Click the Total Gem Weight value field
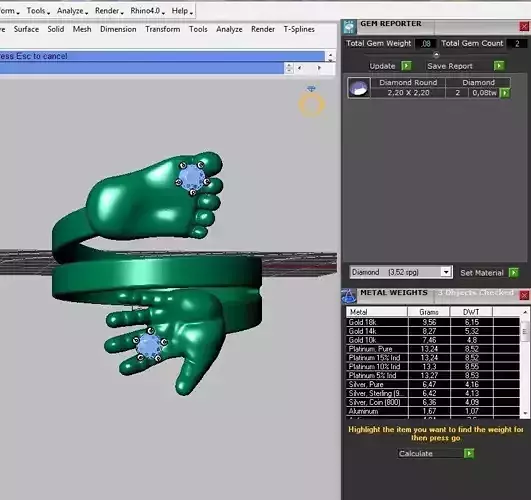This screenshot has width=531, height=500. point(426,44)
